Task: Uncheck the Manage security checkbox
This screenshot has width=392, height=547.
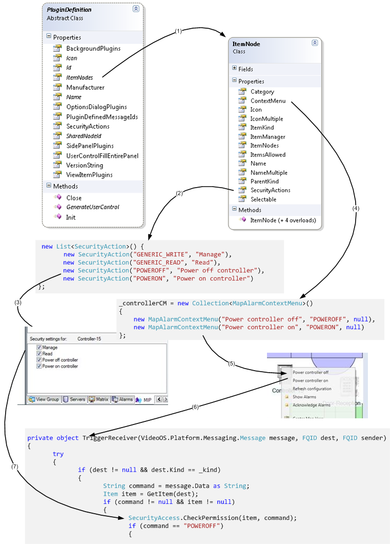Action: [39, 348]
